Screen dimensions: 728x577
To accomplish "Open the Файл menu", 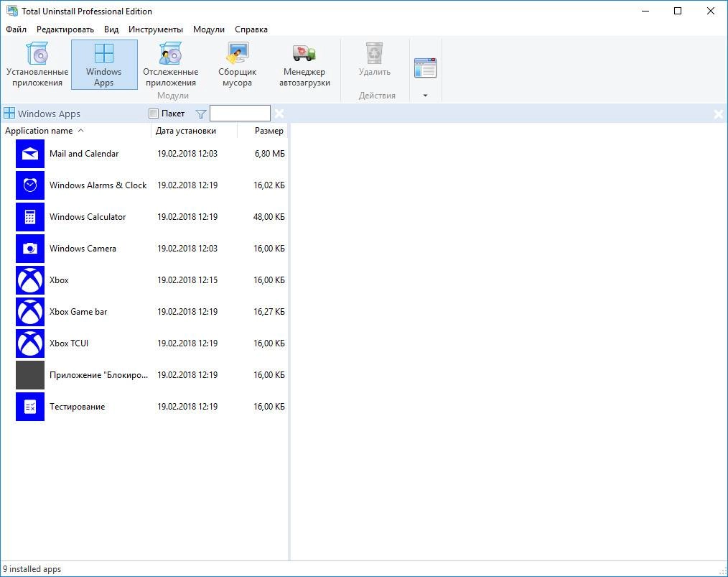I will [x=17, y=29].
